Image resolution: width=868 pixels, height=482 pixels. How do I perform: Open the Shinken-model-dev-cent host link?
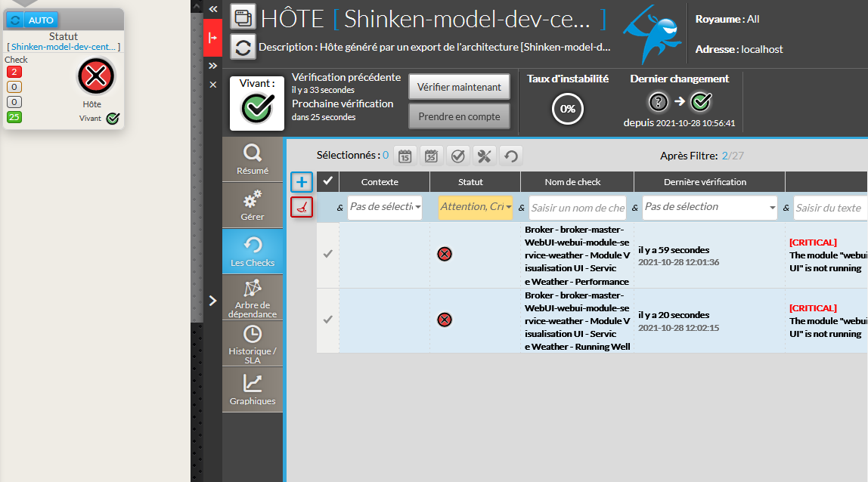(64, 47)
